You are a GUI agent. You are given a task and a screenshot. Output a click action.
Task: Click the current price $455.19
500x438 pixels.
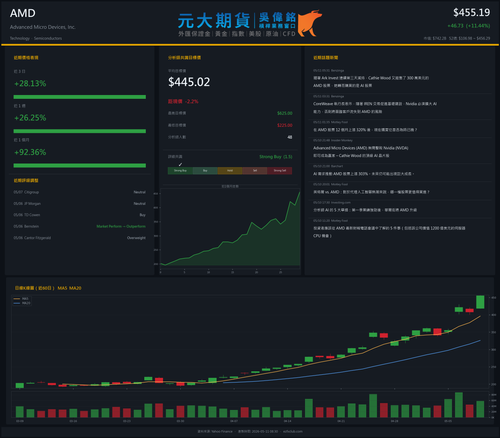471,13
